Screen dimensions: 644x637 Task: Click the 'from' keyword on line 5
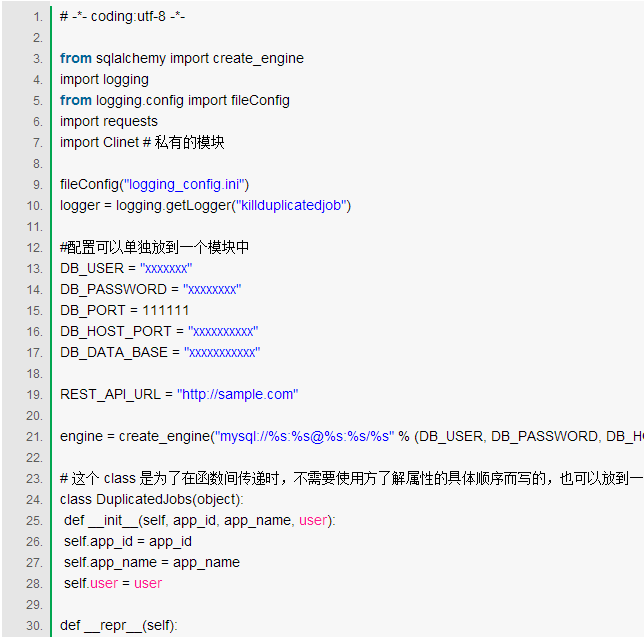[x=76, y=100]
